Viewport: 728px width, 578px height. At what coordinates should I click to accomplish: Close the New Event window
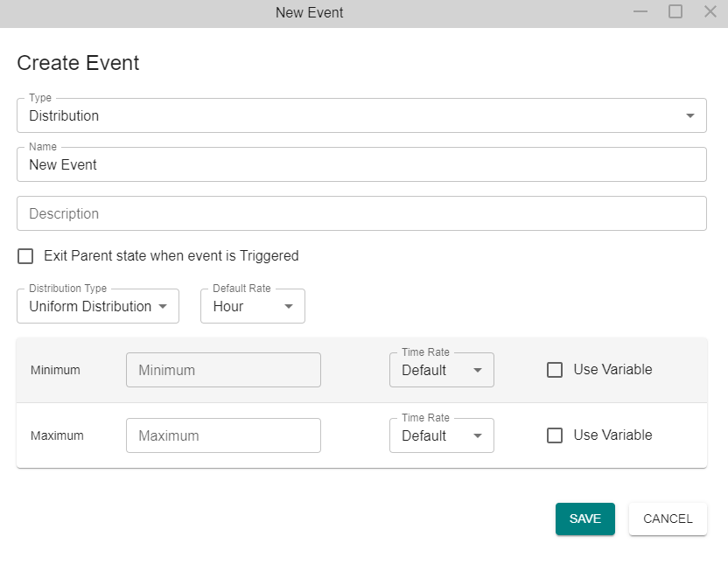pos(710,12)
